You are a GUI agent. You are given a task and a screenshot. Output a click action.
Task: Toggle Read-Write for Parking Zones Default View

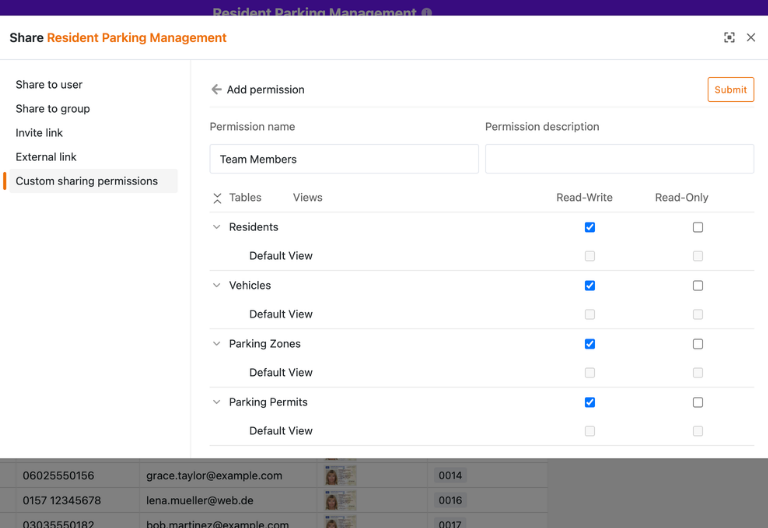tap(590, 373)
